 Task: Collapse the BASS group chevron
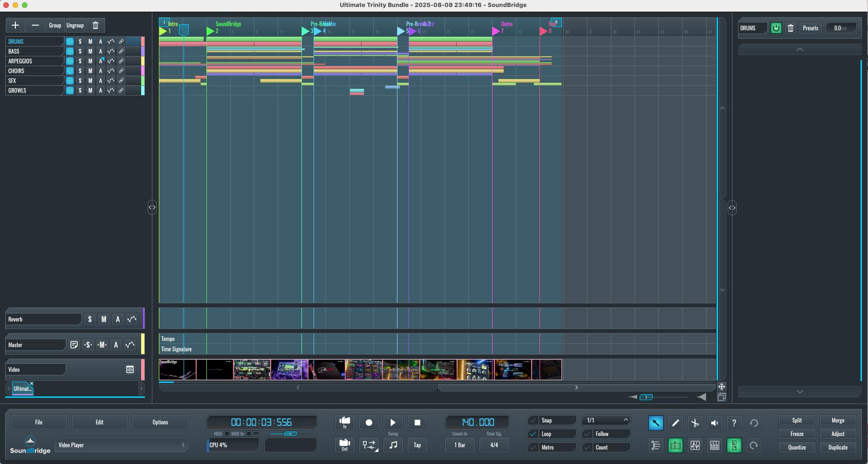point(69,51)
